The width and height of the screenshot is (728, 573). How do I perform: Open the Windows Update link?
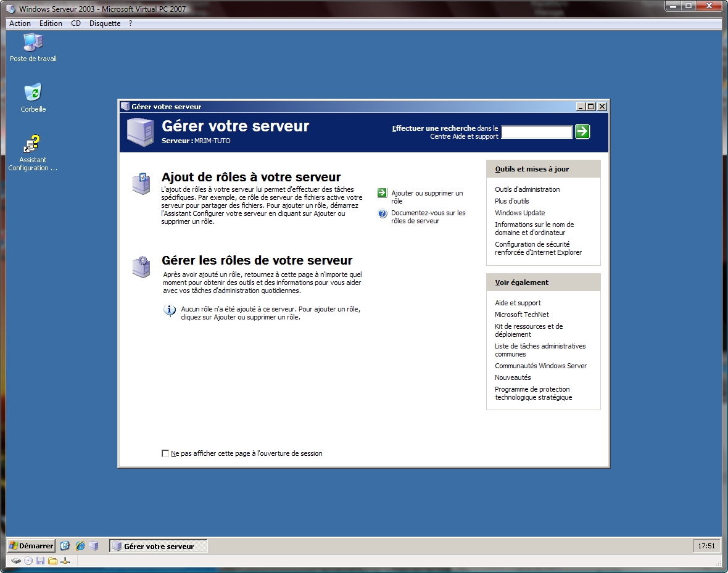click(x=519, y=213)
